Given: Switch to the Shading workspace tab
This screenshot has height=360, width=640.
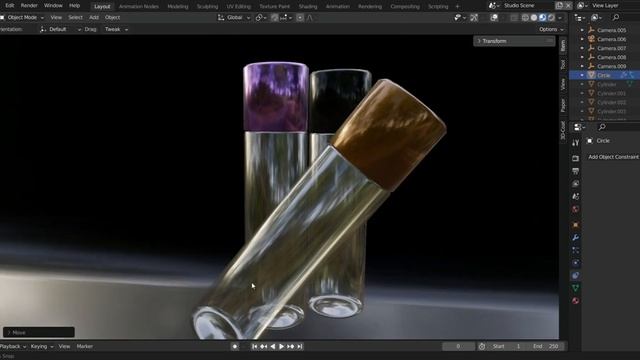Looking at the screenshot, I should click(308, 7).
